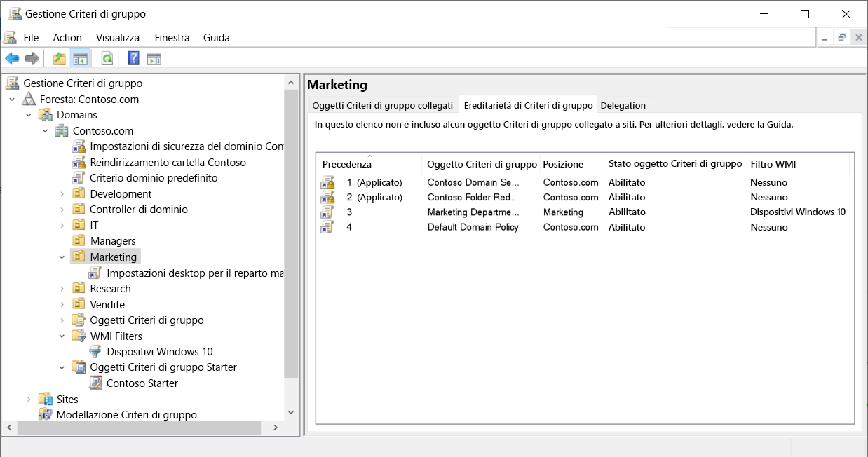Open the Visualizza menu
Screen dimensions: 868x457
click(116, 37)
